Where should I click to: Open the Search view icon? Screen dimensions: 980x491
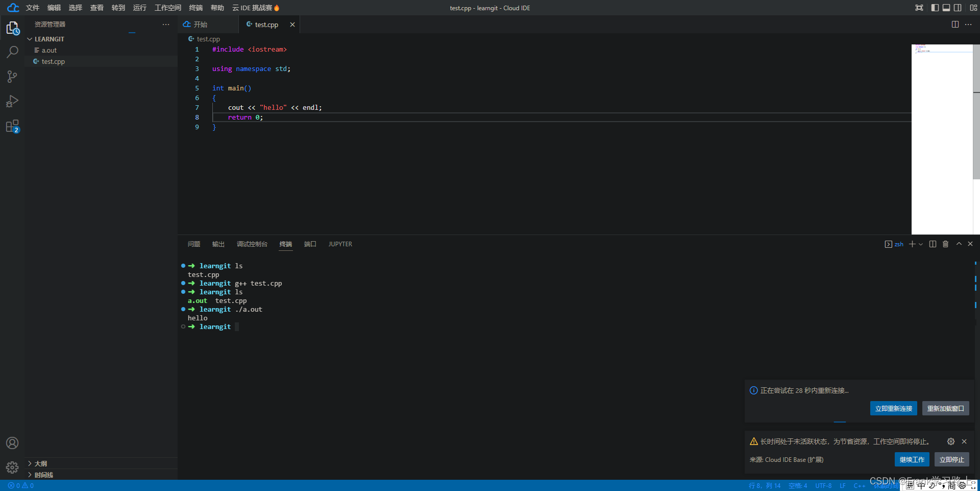[x=12, y=52]
